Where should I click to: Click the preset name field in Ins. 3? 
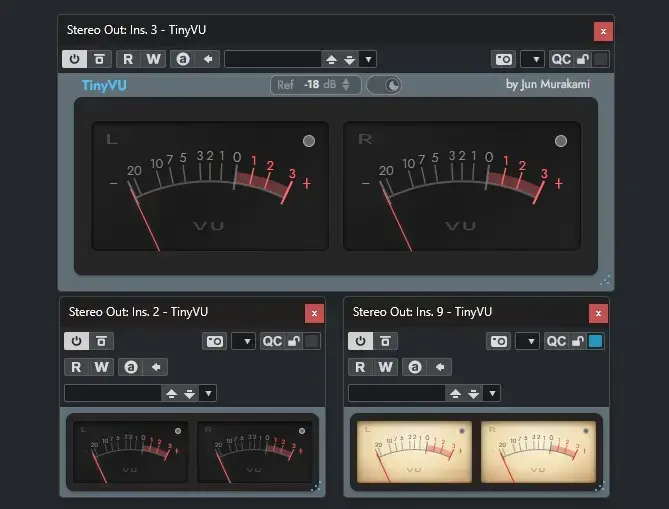click(272, 59)
